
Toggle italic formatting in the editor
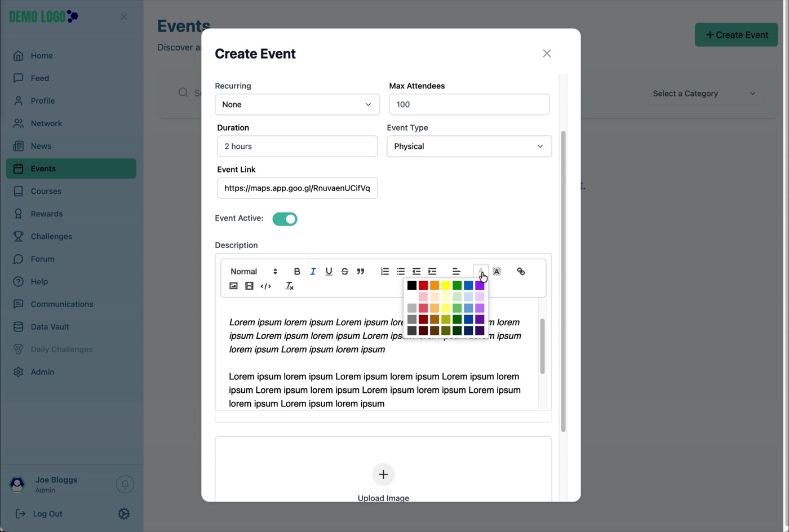click(x=313, y=272)
